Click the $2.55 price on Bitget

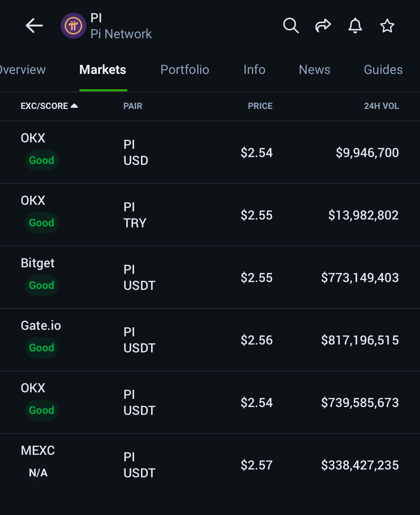click(x=256, y=277)
